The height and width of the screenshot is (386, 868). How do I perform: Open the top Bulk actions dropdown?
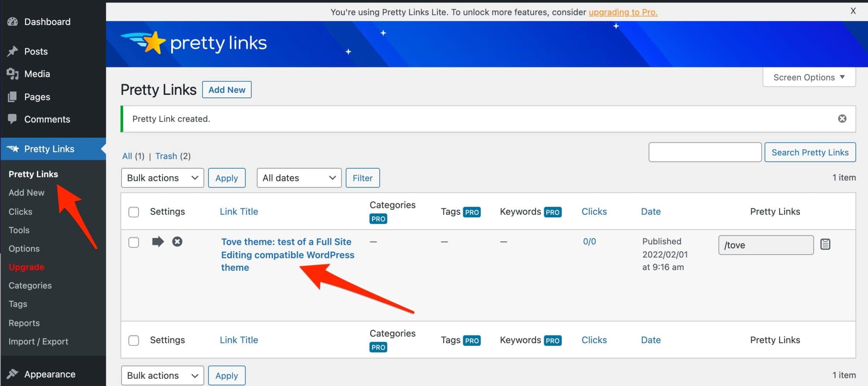pyautogui.click(x=162, y=178)
